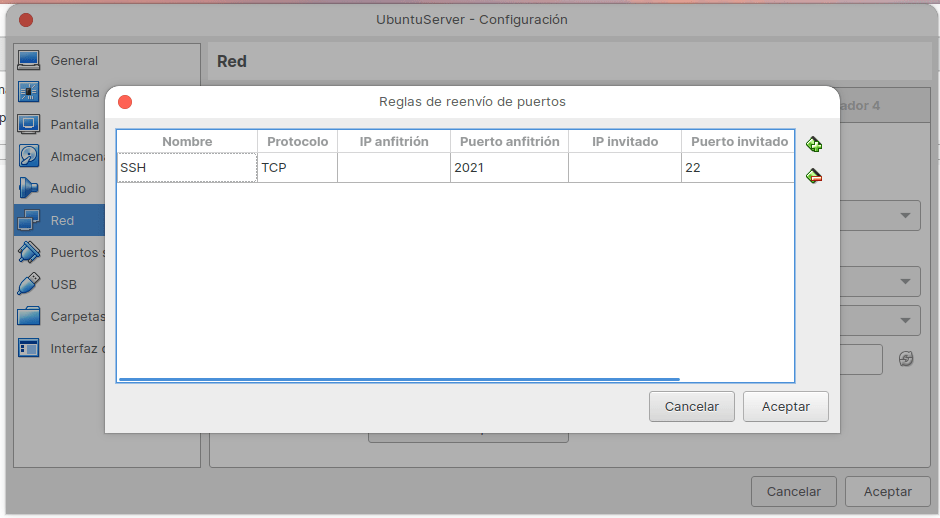Open the Red network category
This screenshot has width=940, height=518.
pos(62,221)
